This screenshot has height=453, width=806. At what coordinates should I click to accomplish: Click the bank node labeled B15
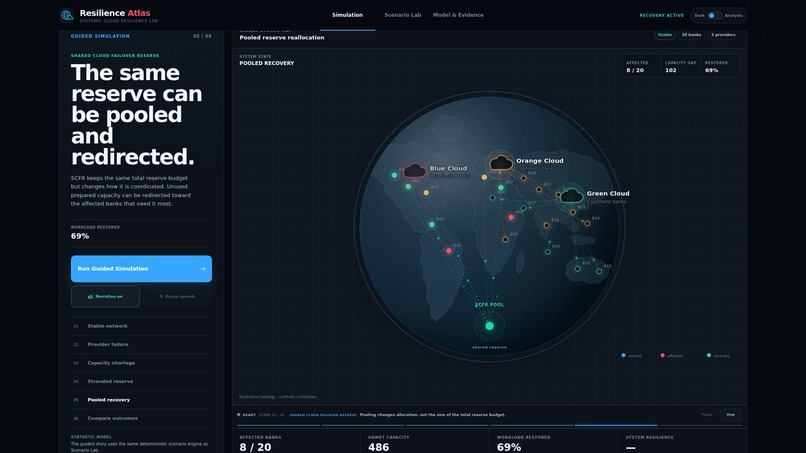pos(587,224)
